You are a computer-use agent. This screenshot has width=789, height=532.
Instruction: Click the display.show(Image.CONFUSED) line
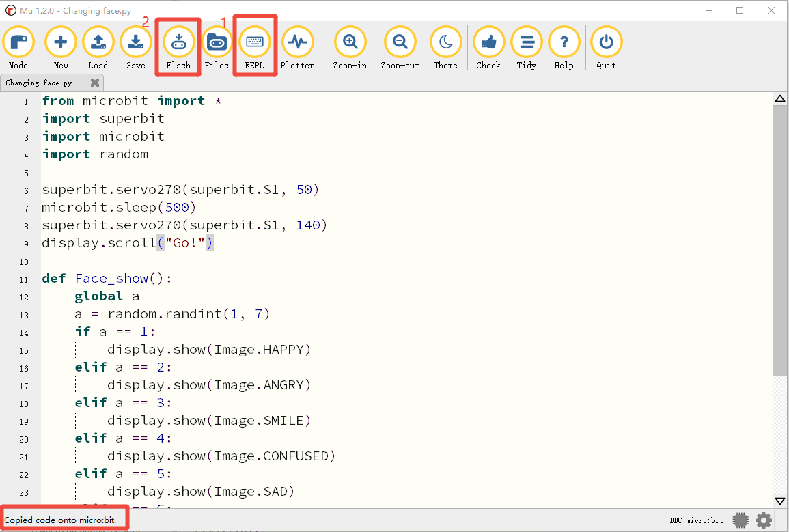pos(221,456)
